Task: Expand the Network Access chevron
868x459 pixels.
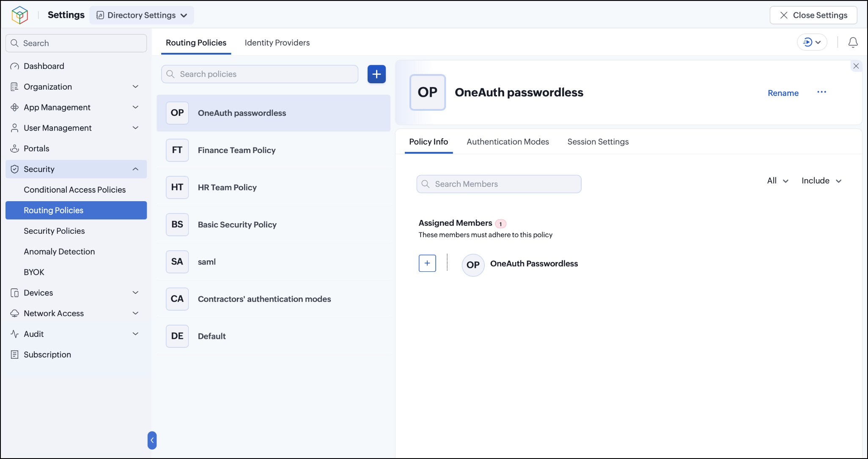Action: point(135,313)
